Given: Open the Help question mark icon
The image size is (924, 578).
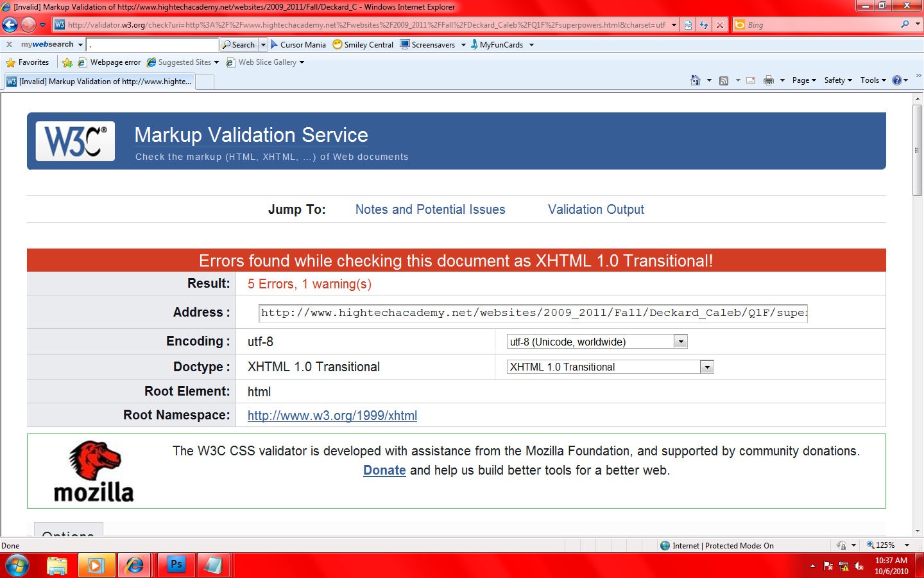Looking at the screenshot, I should [x=897, y=80].
